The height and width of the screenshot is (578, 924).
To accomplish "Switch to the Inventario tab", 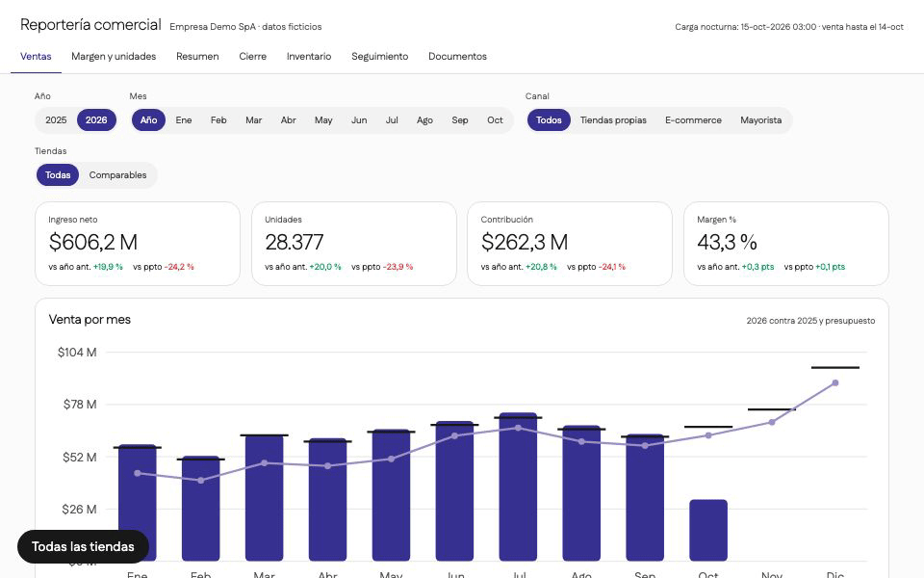I will 309,57.
